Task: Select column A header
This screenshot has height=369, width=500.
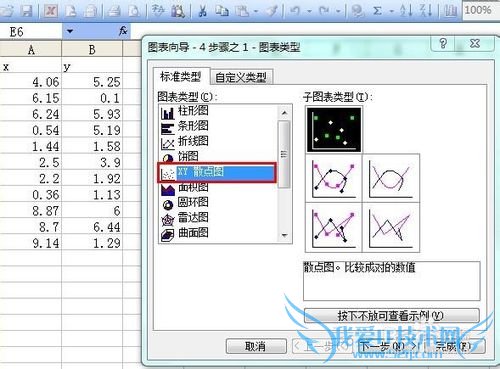Action: 31,50
